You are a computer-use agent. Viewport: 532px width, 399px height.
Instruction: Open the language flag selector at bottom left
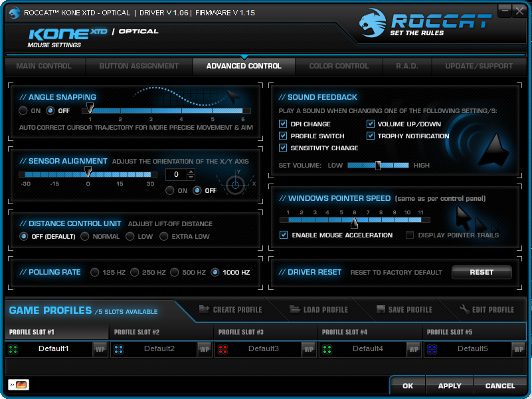point(18,385)
